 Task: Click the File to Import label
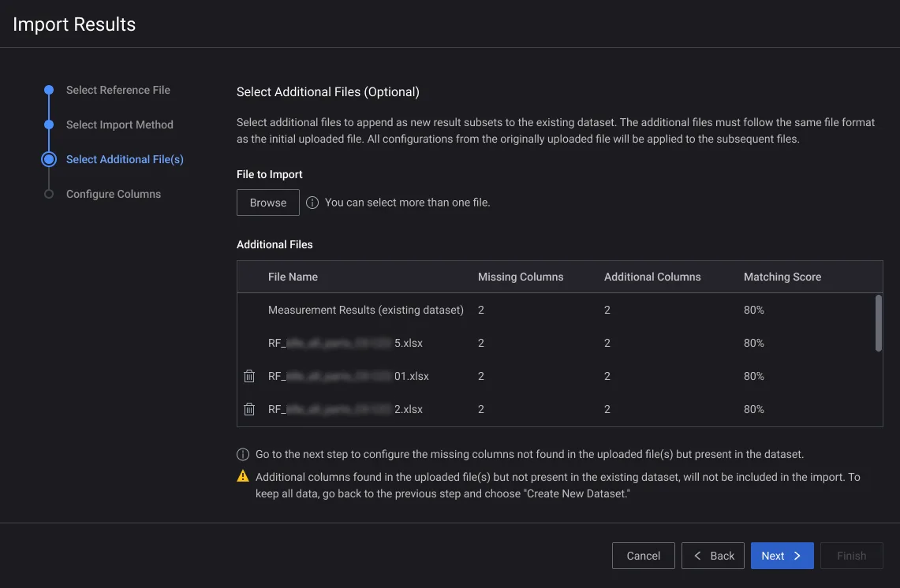pyautogui.click(x=269, y=174)
